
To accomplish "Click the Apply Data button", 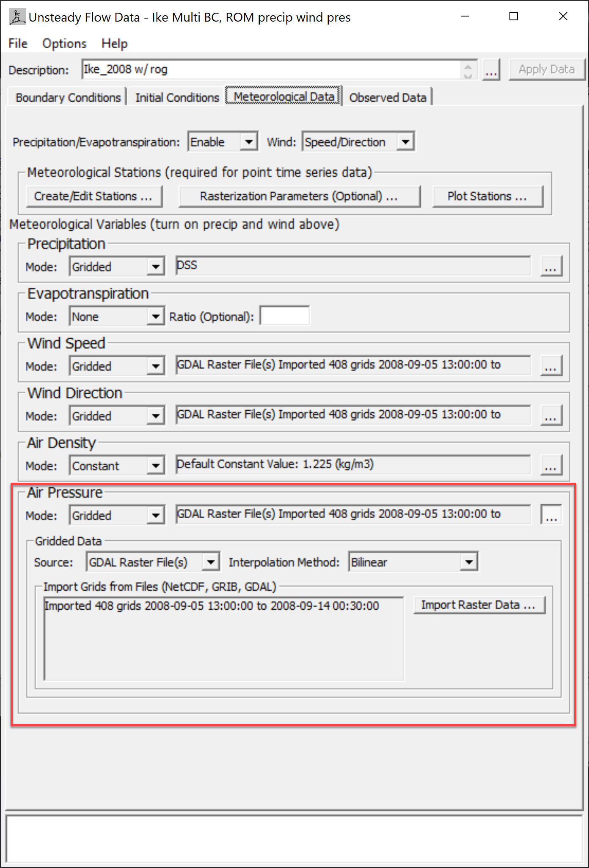I will pos(547,69).
